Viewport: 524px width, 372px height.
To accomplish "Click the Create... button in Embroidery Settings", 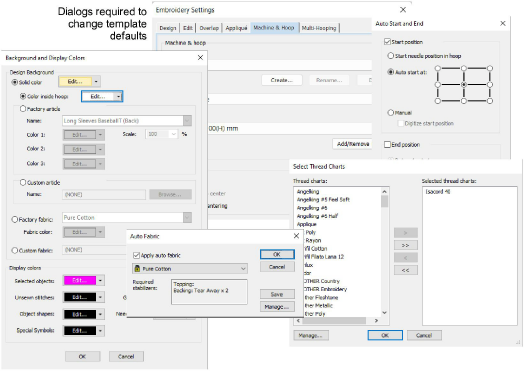I will point(282,80).
